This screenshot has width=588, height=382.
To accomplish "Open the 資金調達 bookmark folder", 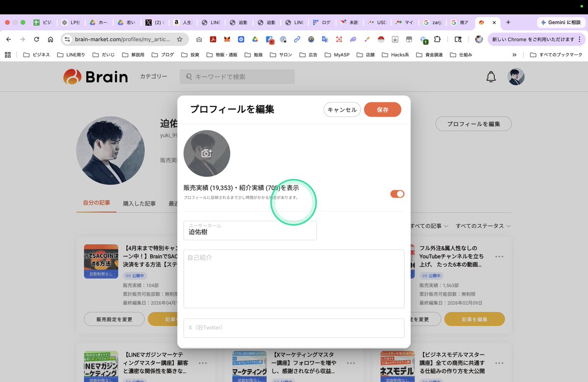I will coord(430,55).
